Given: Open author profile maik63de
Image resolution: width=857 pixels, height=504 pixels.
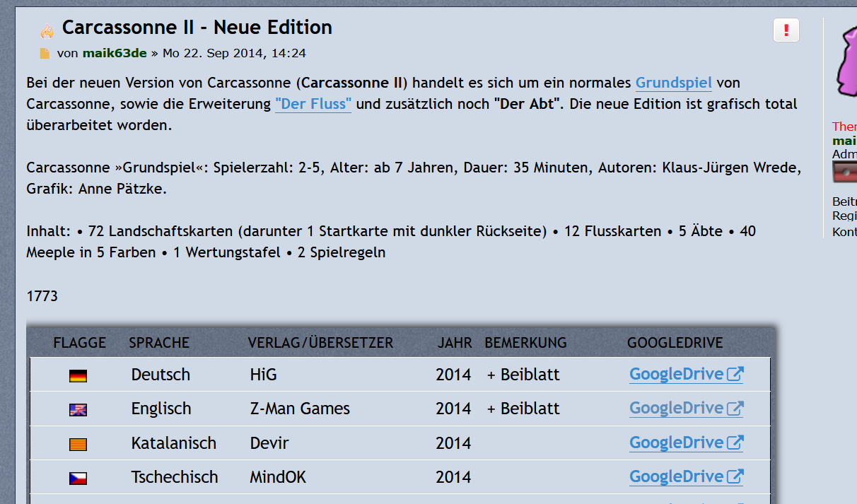Looking at the screenshot, I should pos(115,53).
